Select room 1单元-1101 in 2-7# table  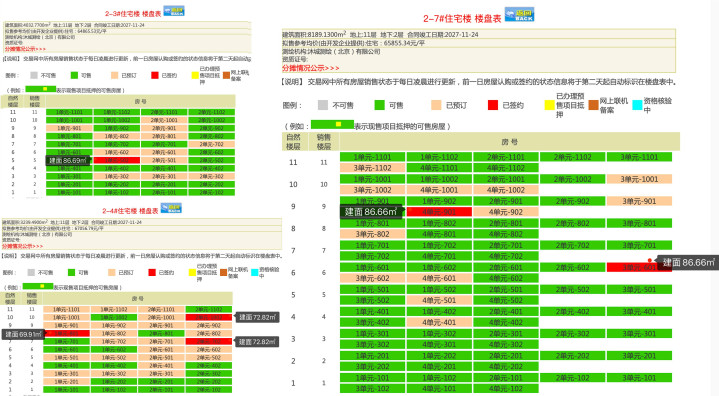click(372, 157)
